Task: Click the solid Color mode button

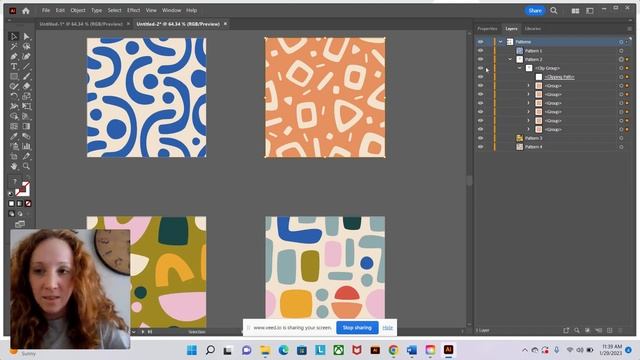Action: (11, 204)
